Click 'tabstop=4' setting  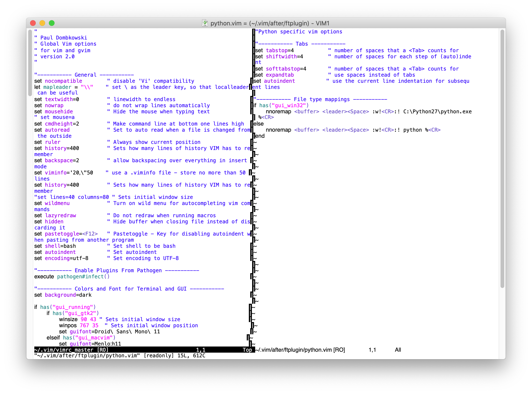[x=280, y=51]
